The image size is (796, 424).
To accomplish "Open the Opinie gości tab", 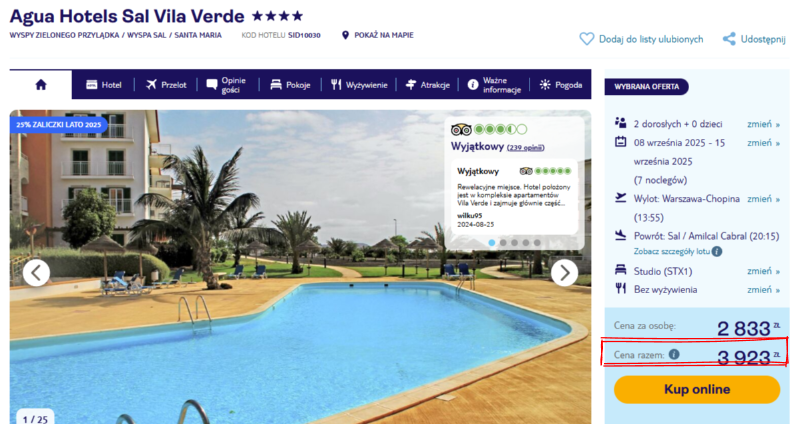I will click(x=227, y=85).
